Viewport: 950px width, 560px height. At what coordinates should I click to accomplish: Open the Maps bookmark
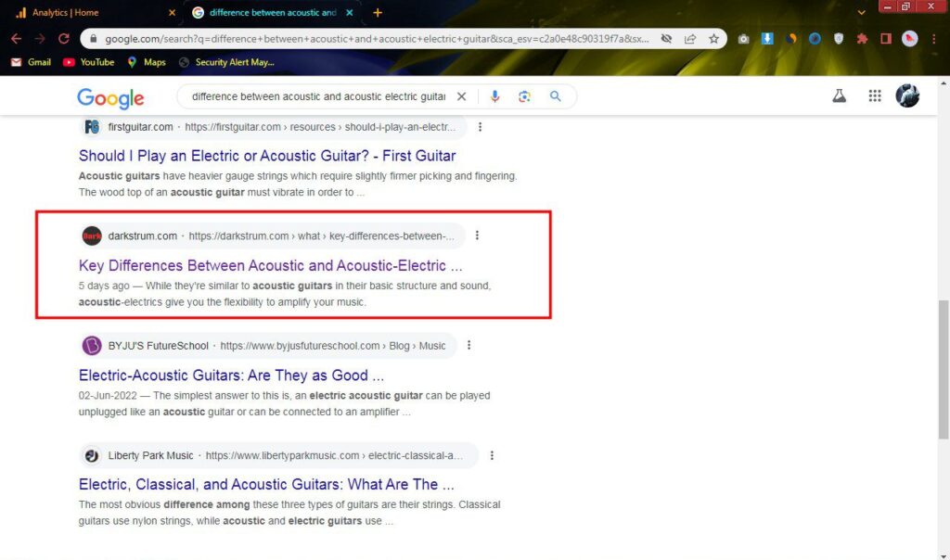(x=147, y=62)
